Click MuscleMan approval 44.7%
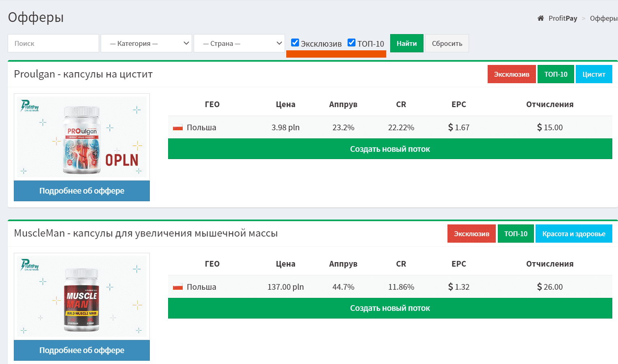 tap(344, 287)
